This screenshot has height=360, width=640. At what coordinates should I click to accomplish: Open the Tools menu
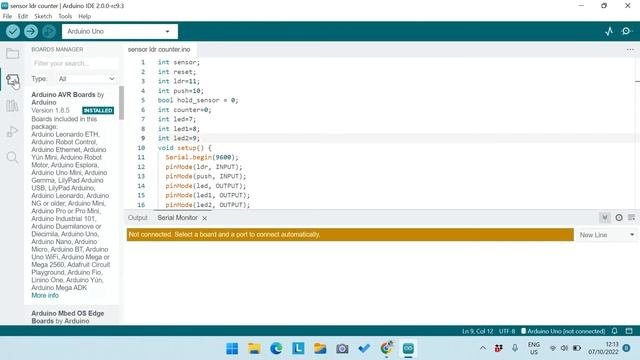click(65, 16)
